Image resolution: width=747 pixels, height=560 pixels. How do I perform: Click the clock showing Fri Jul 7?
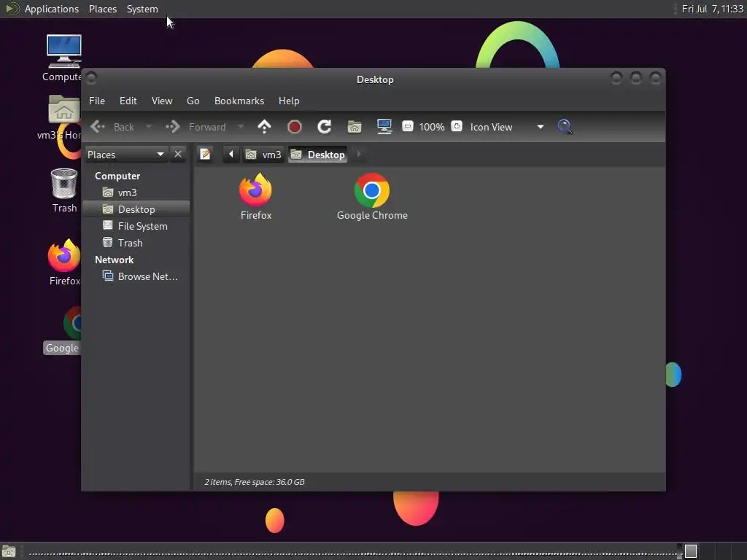coord(712,9)
